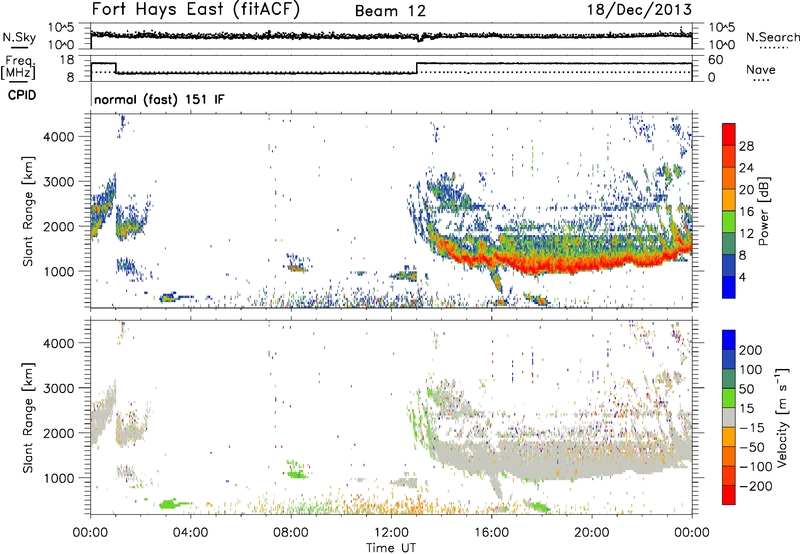This screenshot has width=800, height=554.
Task: Click the '08:00' time axis tick label
Action: [x=290, y=533]
